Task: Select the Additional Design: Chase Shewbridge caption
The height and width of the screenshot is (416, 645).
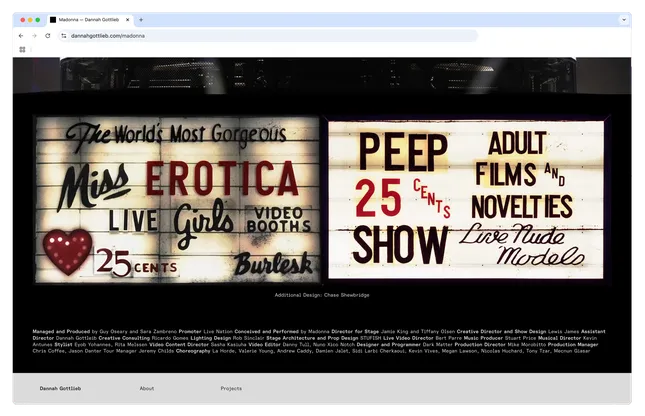Action: pos(322,295)
